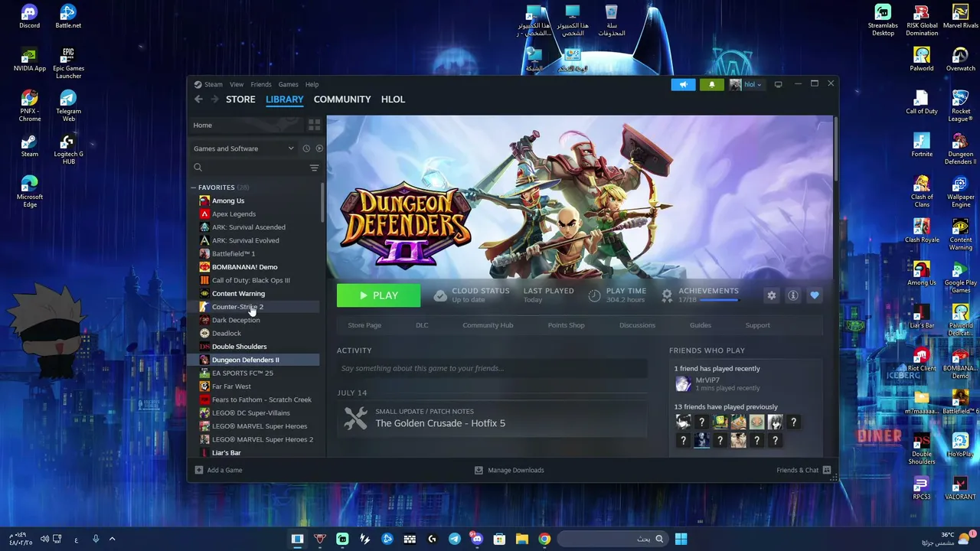Select the Epic Games Launcher desktop icon
The image size is (980, 551).
(x=68, y=63)
